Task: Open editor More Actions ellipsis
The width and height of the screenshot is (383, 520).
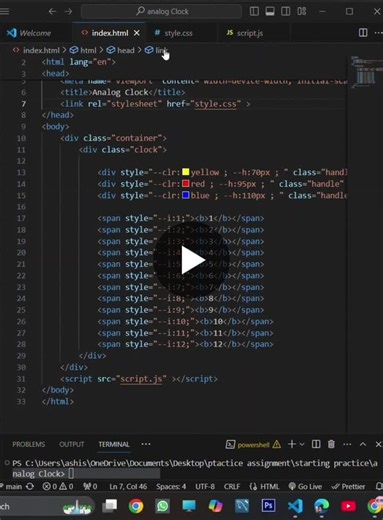Action: click(x=378, y=33)
